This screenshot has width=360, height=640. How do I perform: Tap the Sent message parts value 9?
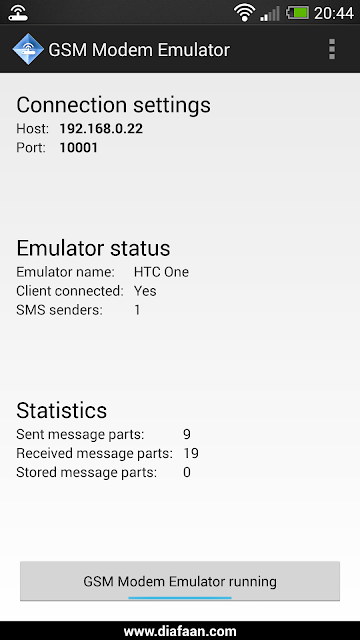[187, 434]
